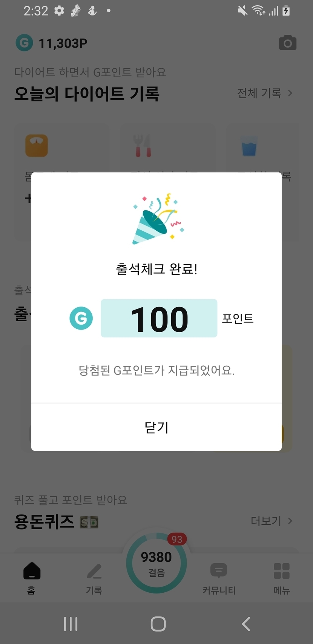Image resolution: width=313 pixels, height=644 pixels.
Task: Open the 커뮤니티 tab
Action: [219, 578]
